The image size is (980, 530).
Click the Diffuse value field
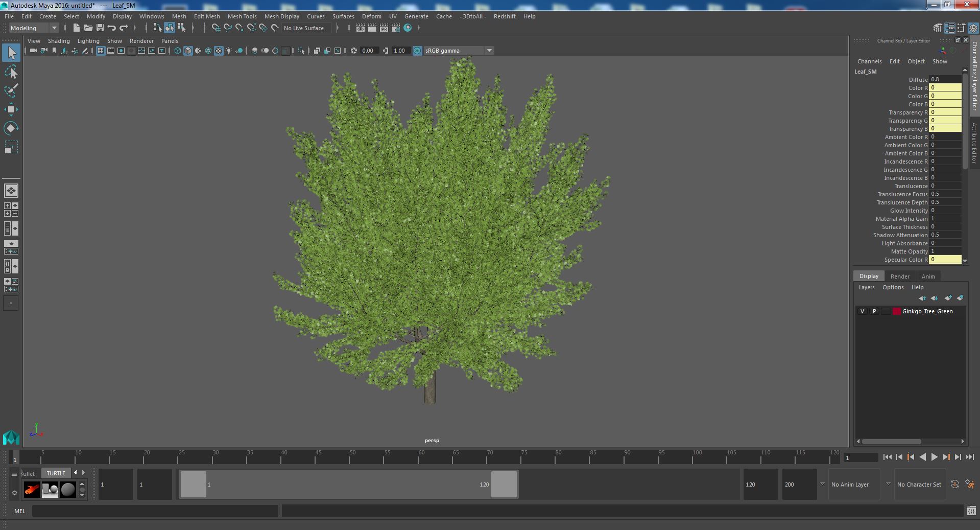point(945,79)
